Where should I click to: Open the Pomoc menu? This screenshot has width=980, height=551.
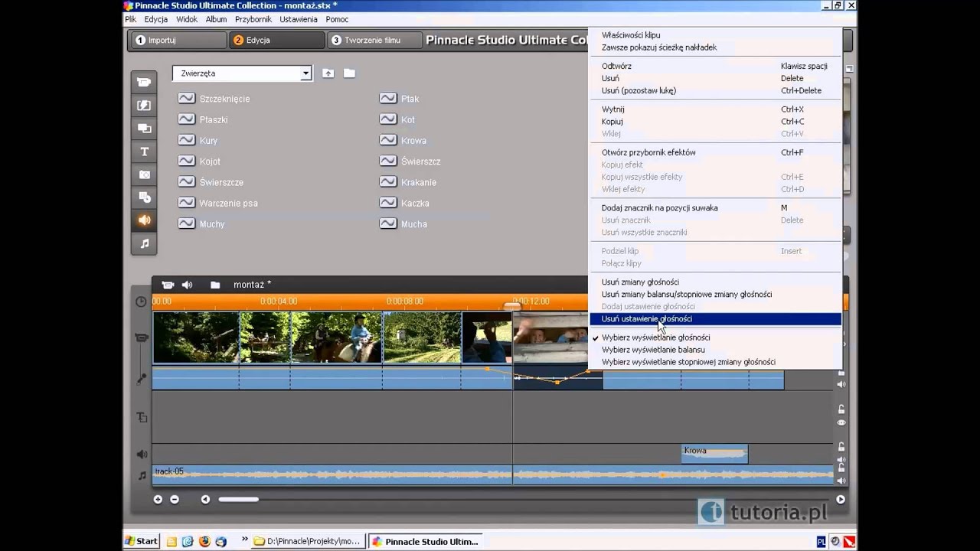pos(337,19)
